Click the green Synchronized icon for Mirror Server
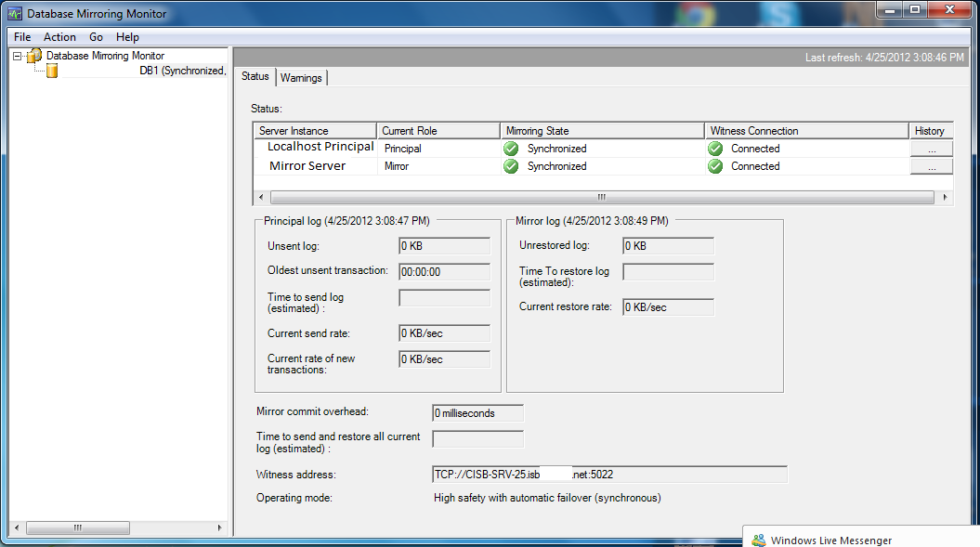 click(510, 166)
